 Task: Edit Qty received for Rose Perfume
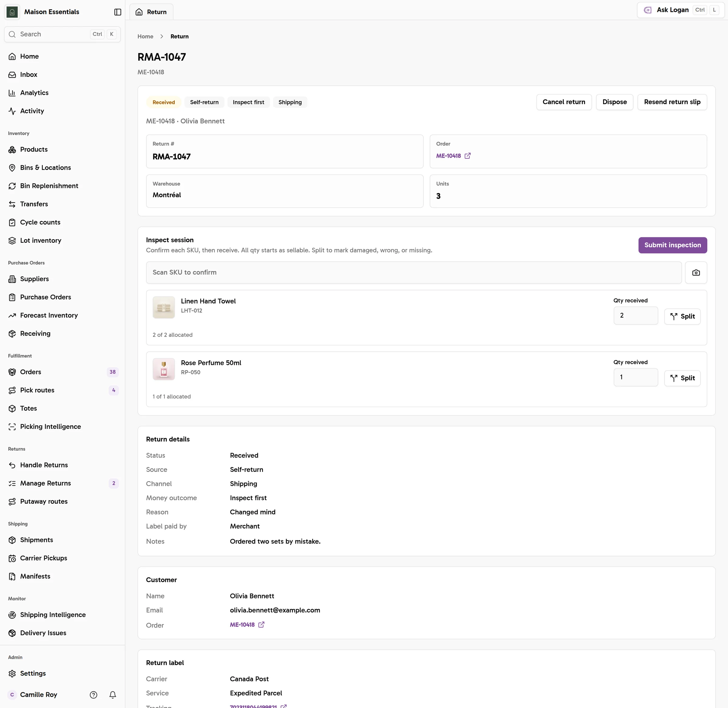point(635,378)
